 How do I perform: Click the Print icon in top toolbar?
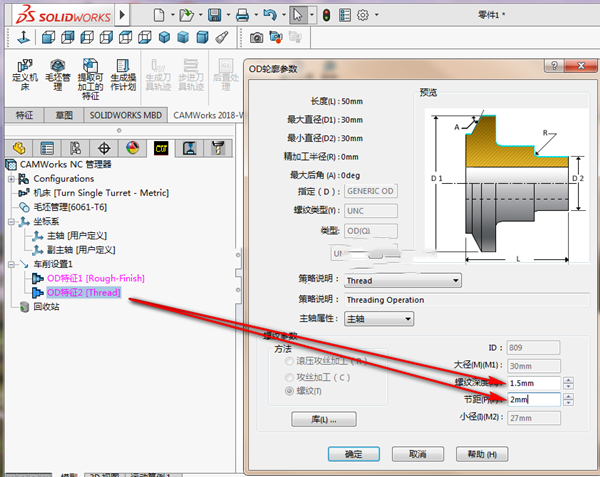coord(241,15)
